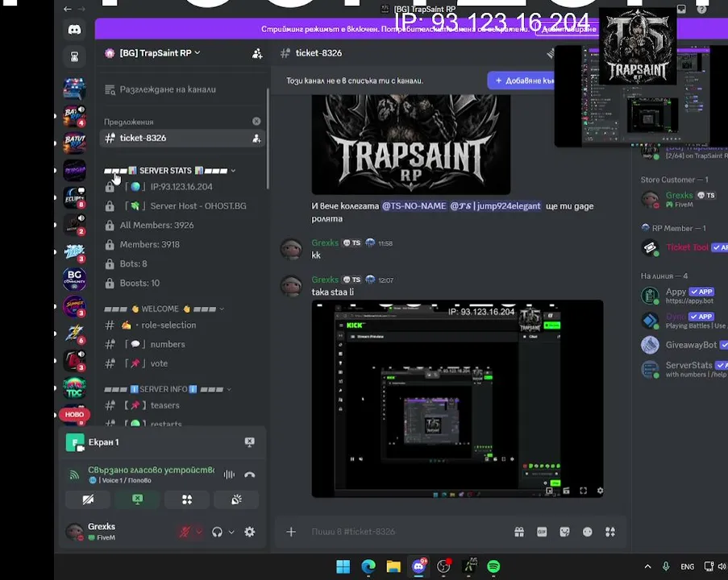
Task: Open the jump924elegant mention
Action: click(495, 206)
